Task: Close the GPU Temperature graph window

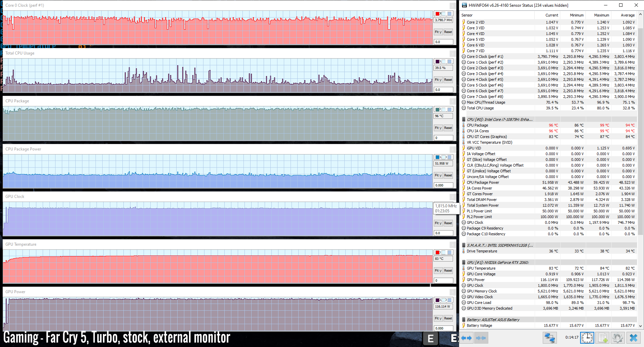Action: [x=453, y=244]
